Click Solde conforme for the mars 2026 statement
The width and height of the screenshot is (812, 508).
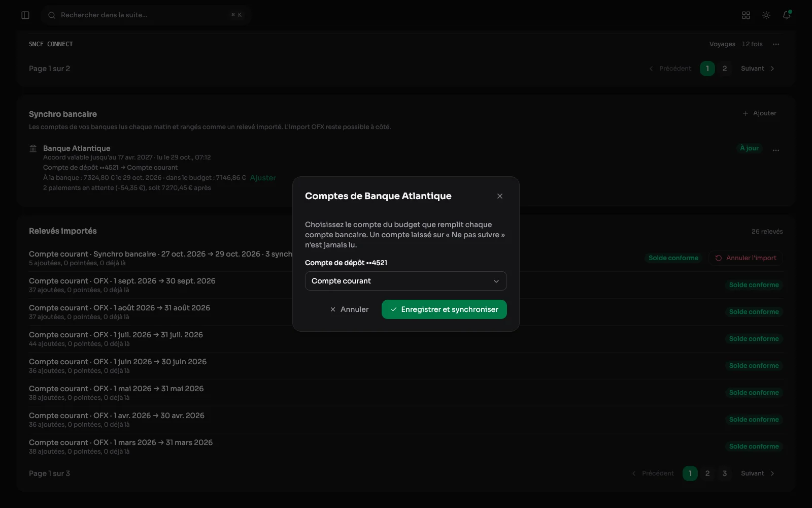click(x=754, y=447)
